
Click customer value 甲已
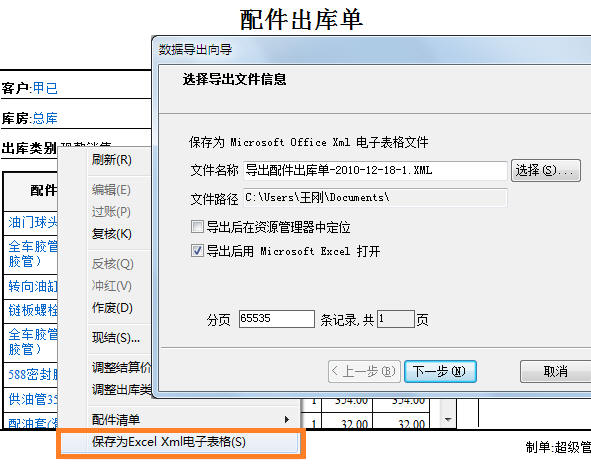[x=45, y=88]
